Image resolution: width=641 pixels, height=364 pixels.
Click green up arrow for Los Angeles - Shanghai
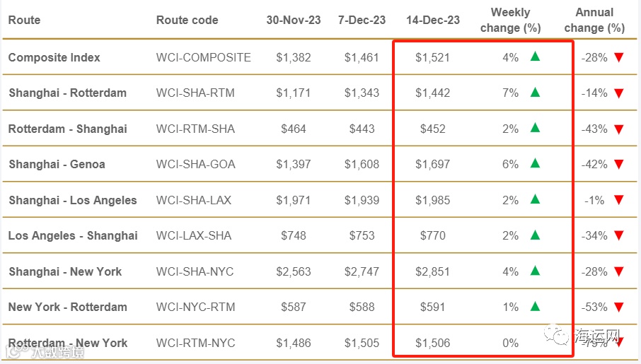click(535, 235)
